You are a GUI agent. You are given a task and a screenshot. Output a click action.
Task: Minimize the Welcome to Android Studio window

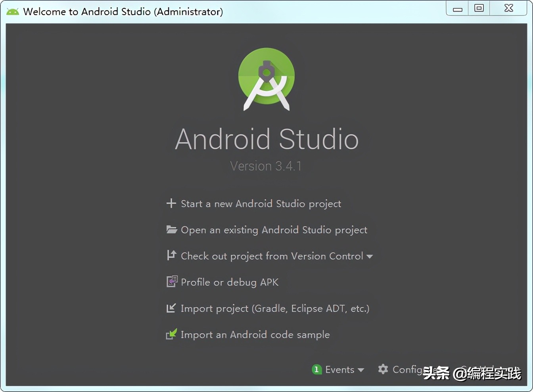tap(458, 8)
